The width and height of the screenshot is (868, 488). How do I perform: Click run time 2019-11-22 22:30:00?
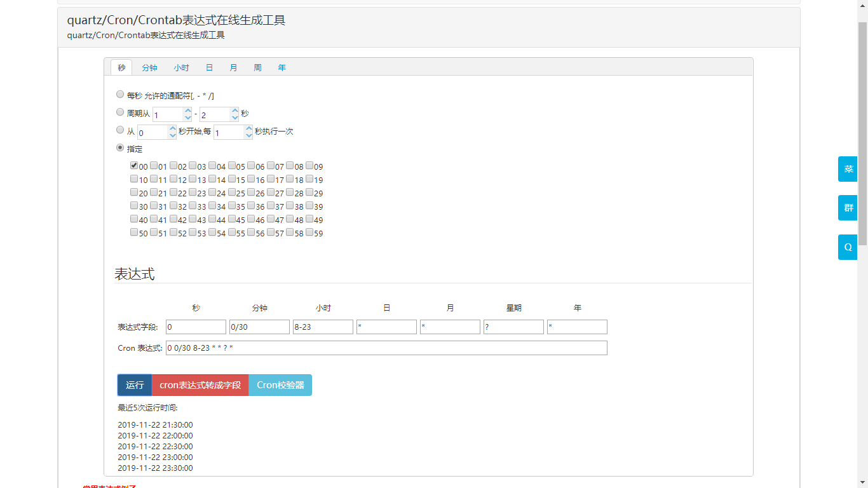point(155,447)
